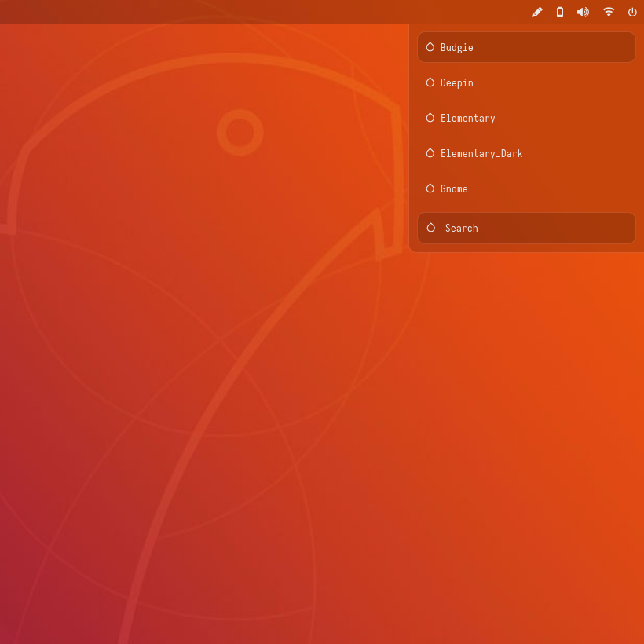Select the Budgie entry text in the list
Image resolution: width=644 pixels, height=644 pixels.
click(456, 47)
